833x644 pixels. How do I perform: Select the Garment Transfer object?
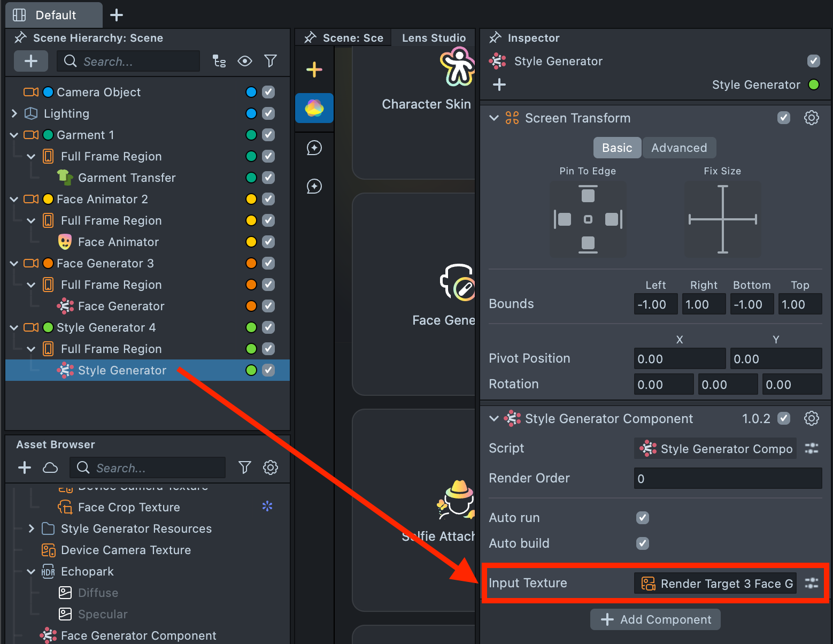coord(127,178)
